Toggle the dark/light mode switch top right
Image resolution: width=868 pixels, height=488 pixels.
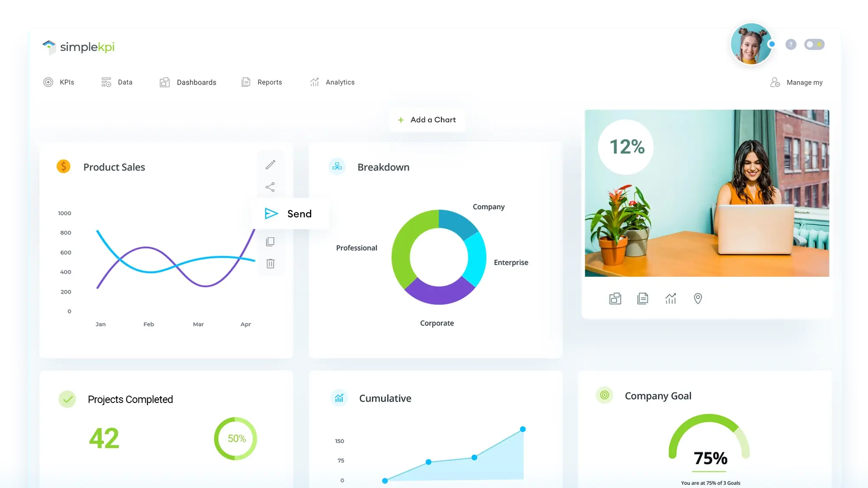tap(814, 44)
